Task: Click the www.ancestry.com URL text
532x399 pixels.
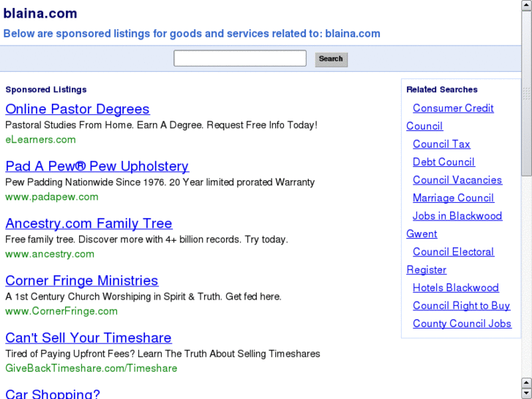Action: tap(50, 254)
